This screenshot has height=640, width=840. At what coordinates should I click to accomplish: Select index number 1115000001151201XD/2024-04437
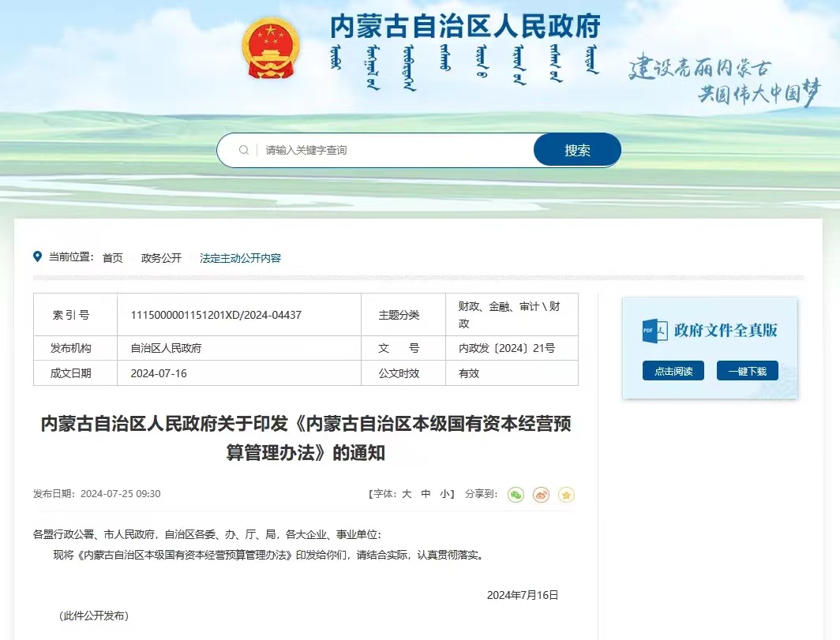[x=216, y=315]
